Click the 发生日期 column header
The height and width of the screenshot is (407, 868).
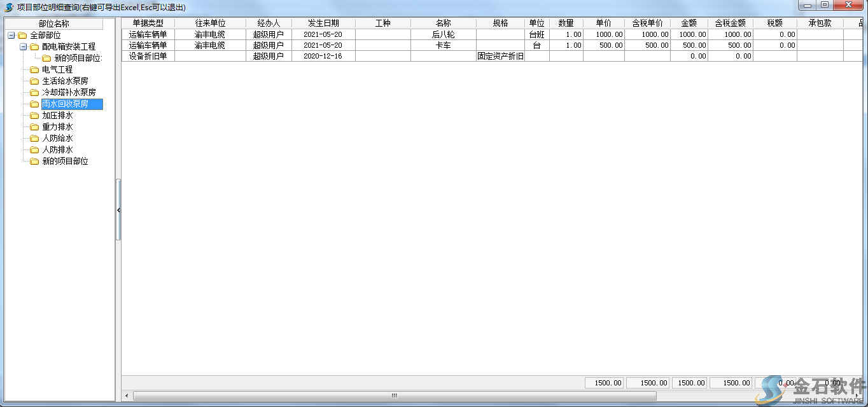click(x=323, y=24)
